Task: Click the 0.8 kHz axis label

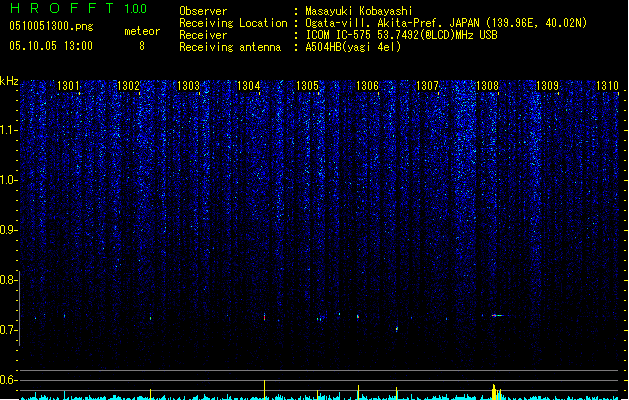Action: (x=8, y=280)
